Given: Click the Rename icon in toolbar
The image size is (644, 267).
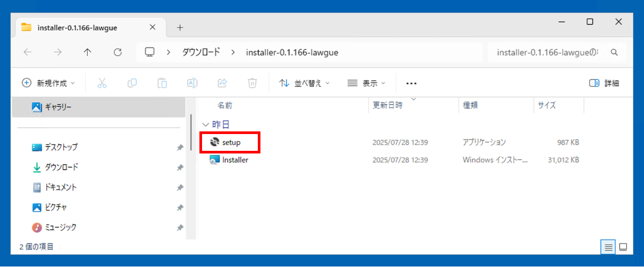Looking at the screenshot, I should 193,83.
